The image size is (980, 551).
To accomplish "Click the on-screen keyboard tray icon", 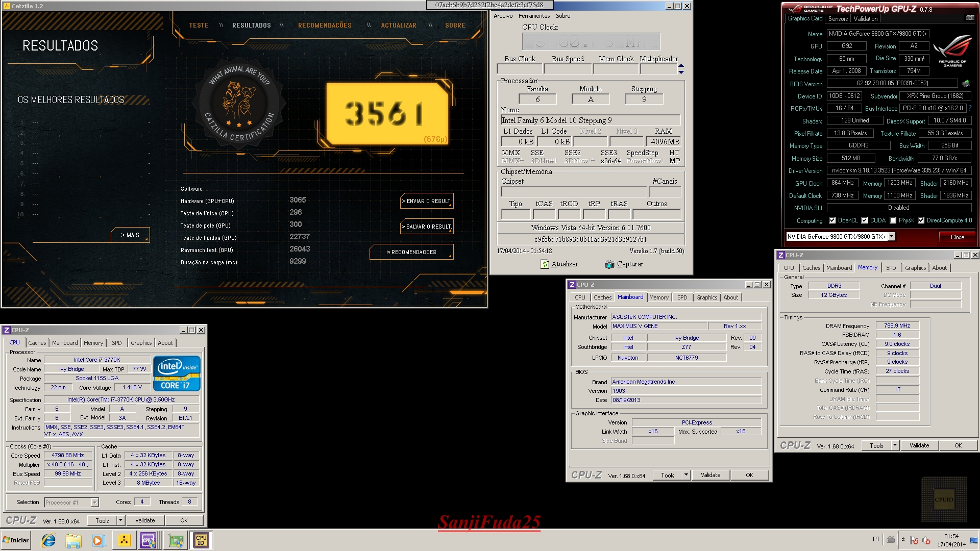I will (x=891, y=540).
